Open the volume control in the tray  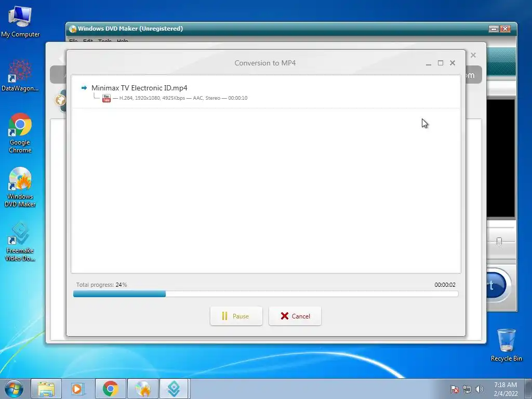[x=479, y=390]
